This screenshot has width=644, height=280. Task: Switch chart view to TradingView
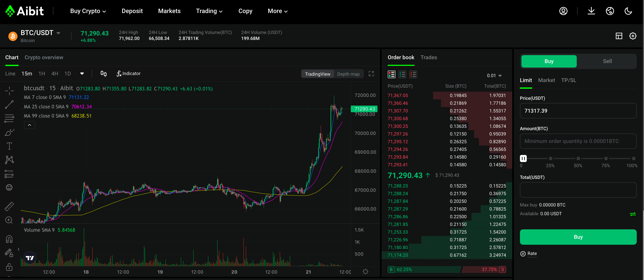(318, 74)
